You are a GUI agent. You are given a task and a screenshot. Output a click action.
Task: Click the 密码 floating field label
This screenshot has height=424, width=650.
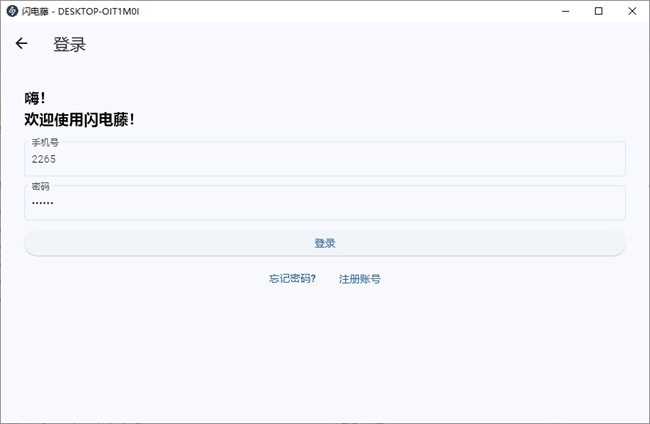[40, 186]
